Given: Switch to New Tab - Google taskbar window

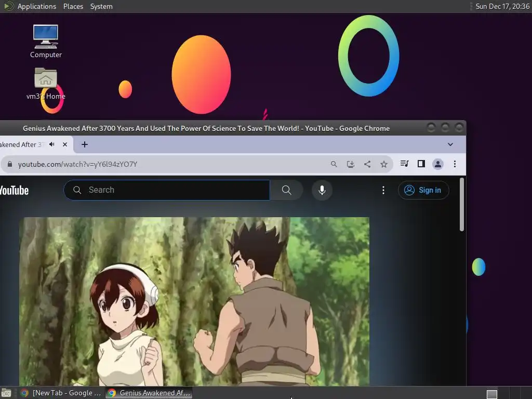Looking at the screenshot, I should pos(61,393).
